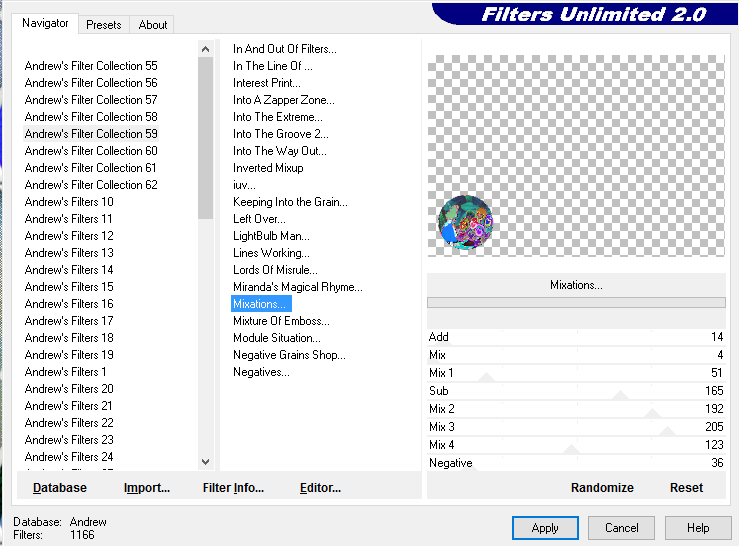
Task: Choose the Left Over... filter
Action: [259, 219]
